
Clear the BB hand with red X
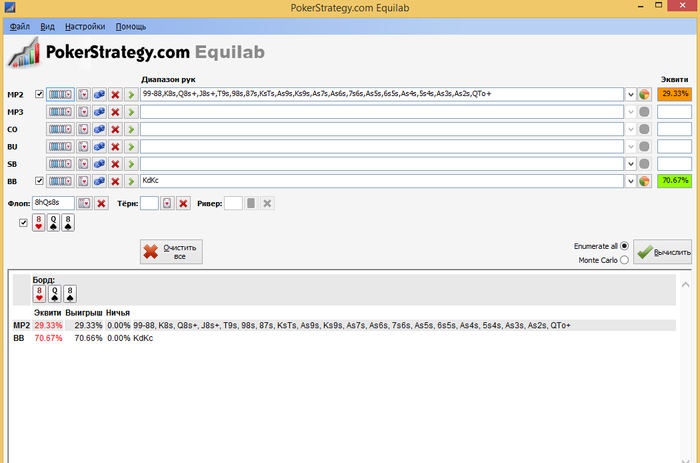point(115,181)
